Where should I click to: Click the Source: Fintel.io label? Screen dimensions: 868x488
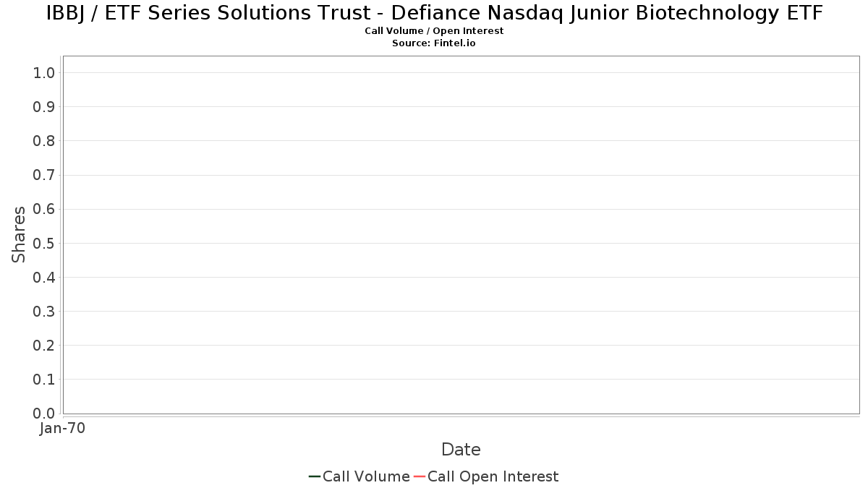tap(434, 43)
